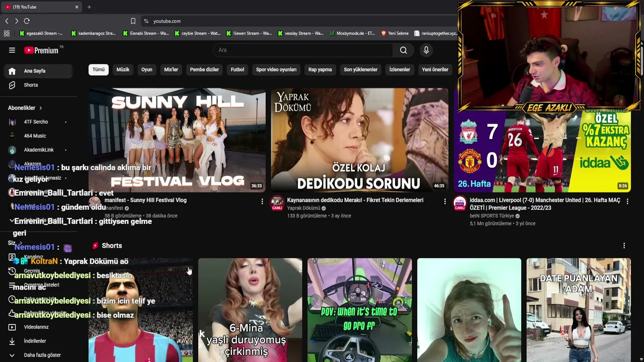The width and height of the screenshot is (644, 362).
Task: Play the Yaprak Dökümü dedikodu sorunu thumbnail
Action: tap(360, 140)
